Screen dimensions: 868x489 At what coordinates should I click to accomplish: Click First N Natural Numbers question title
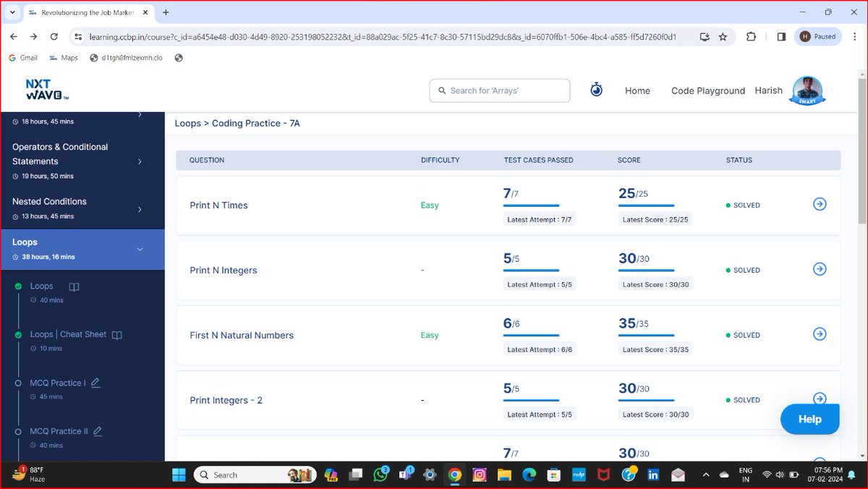click(242, 336)
